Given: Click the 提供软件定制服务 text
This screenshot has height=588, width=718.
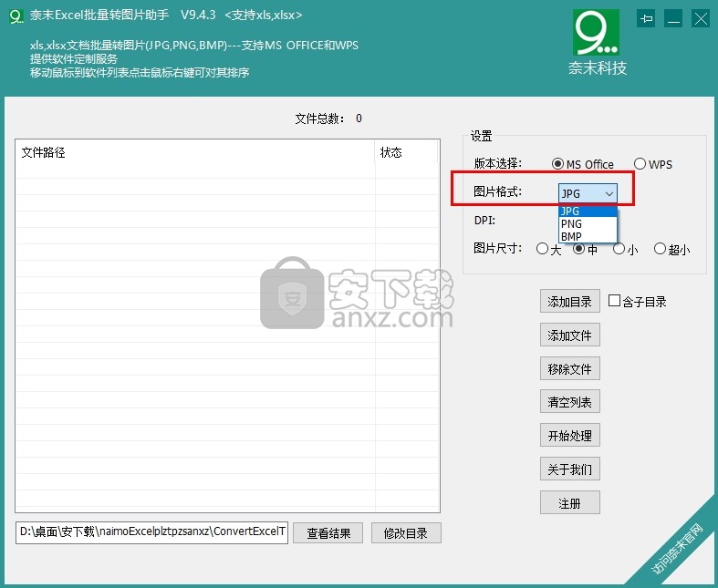Looking at the screenshot, I should click(x=74, y=58).
